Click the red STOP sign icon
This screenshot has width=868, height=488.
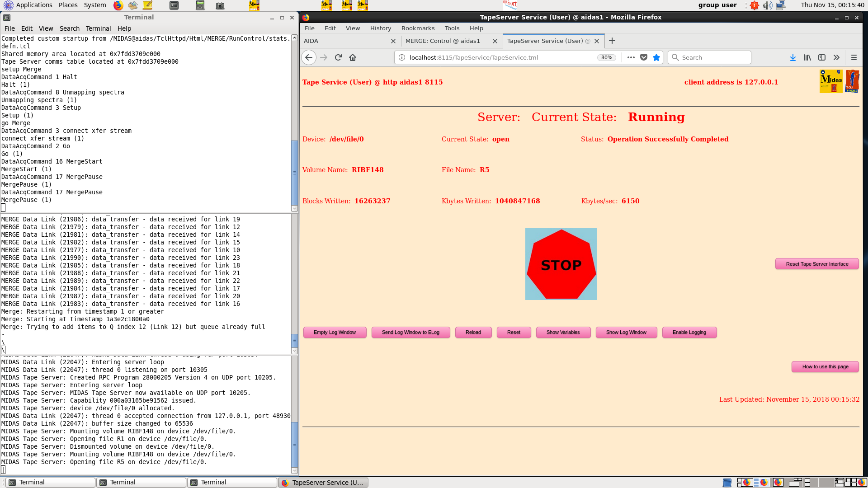tap(561, 264)
